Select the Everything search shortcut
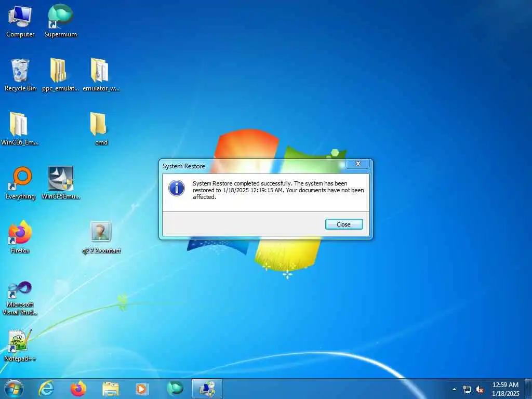The image size is (532, 399). (x=20, y=183)
